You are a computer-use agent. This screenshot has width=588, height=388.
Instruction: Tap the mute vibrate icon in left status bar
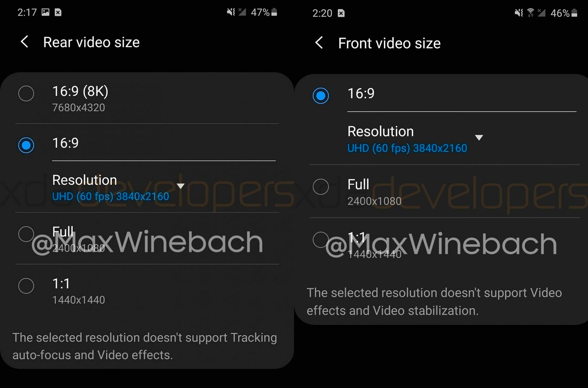231,12
